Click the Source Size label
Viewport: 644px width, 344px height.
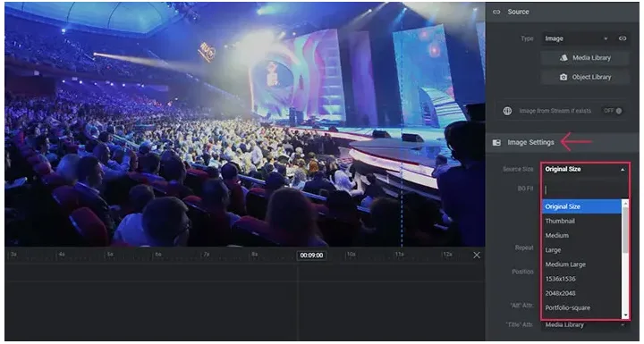click(x=518, y=169)
